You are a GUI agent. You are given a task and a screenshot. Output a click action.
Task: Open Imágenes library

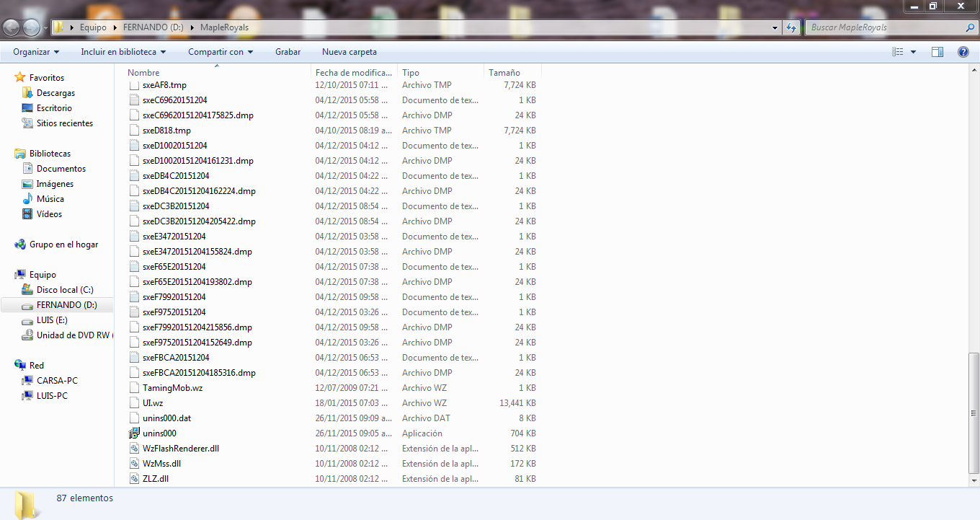tap(55, 184)
